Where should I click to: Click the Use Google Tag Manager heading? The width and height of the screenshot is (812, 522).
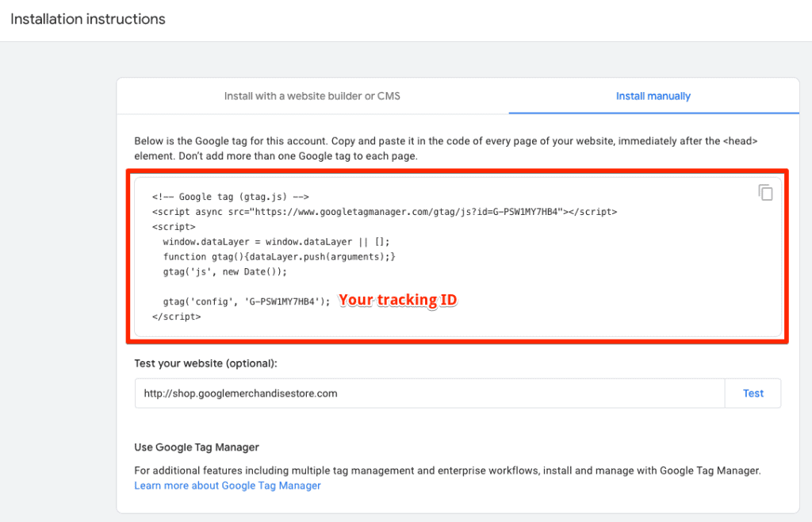coord(197,447)
